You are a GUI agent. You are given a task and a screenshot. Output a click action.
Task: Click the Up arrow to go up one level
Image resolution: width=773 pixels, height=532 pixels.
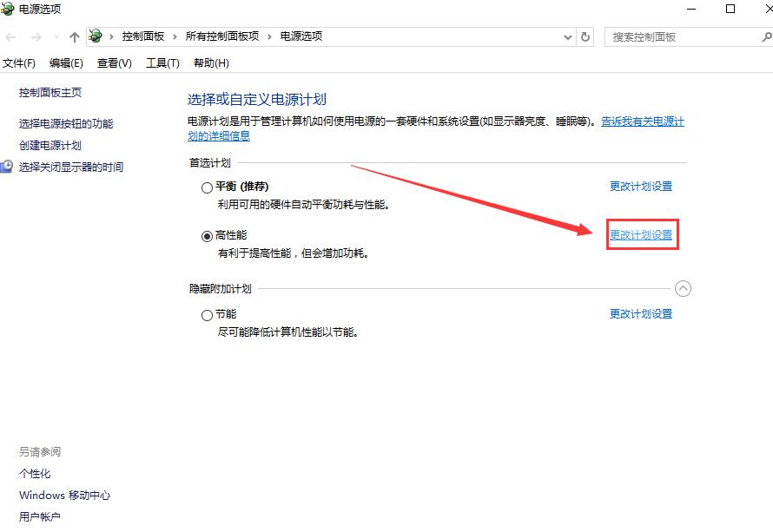tap(74, 36)
